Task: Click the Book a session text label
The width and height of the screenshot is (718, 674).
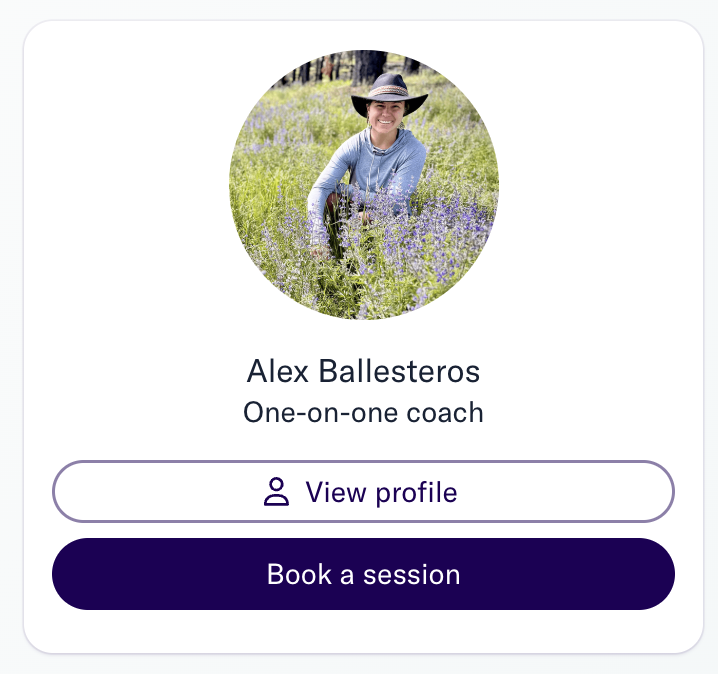Action: click(363, 574)
